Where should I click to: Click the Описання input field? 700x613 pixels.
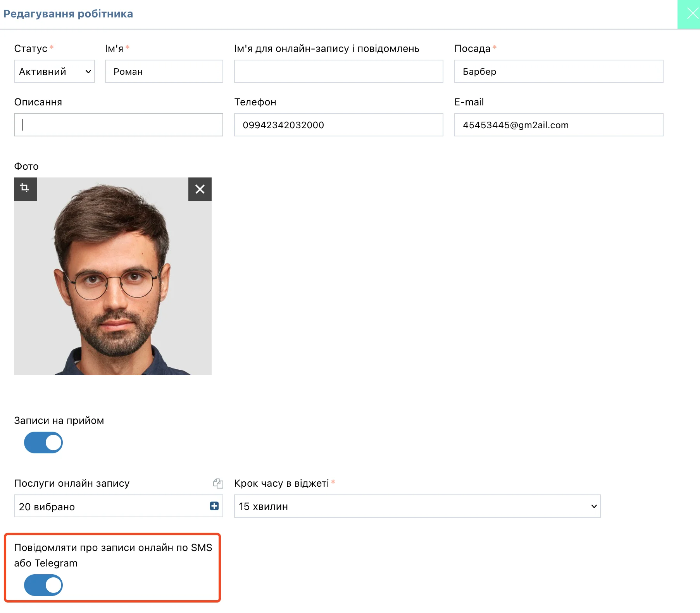tap(119, 125)
